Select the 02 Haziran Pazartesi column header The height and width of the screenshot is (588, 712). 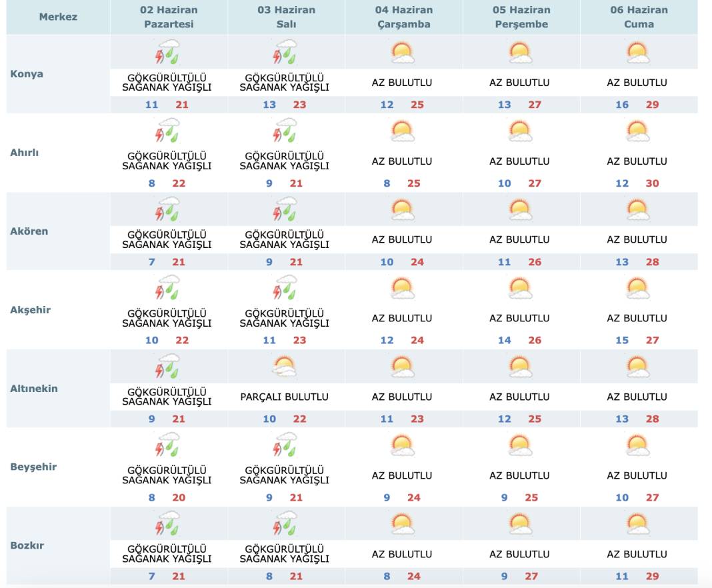169,17
